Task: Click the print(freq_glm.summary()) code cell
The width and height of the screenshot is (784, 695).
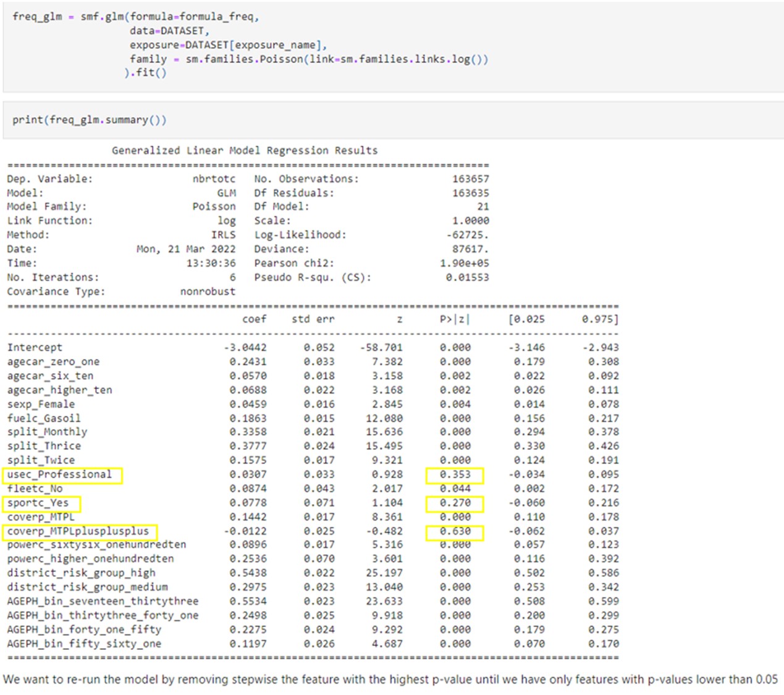Action: [393, 120]
